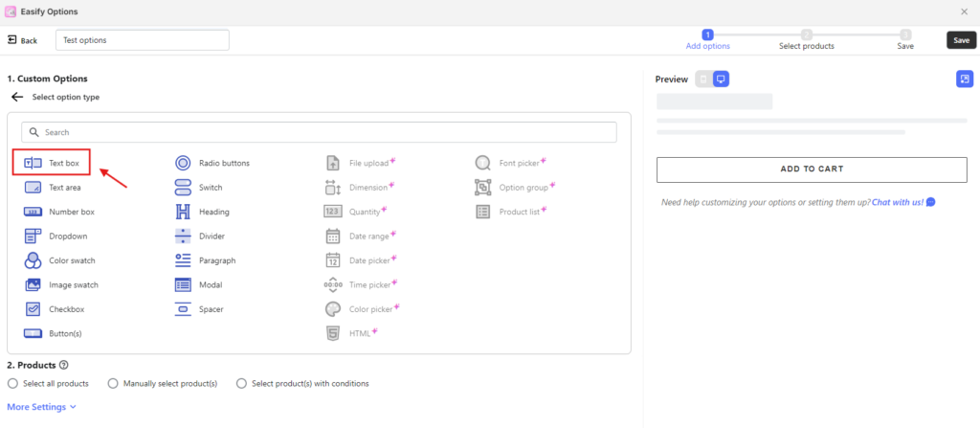
Task: Close the Easify Options window
Action: tap(964, 11)
